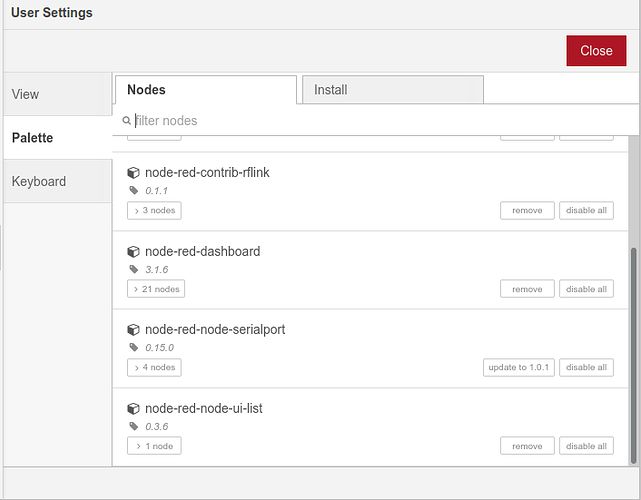The width and height of the screenshot is (641, 500).
Task: Switch to the Nodes tab
Action: 206,90
